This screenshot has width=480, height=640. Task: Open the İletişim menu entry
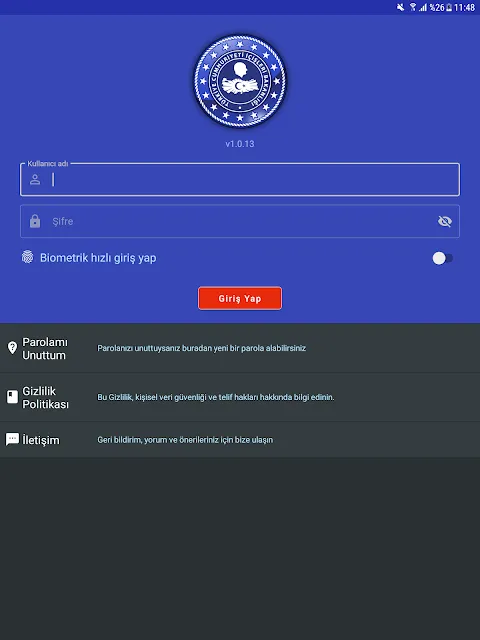(240, 440)
